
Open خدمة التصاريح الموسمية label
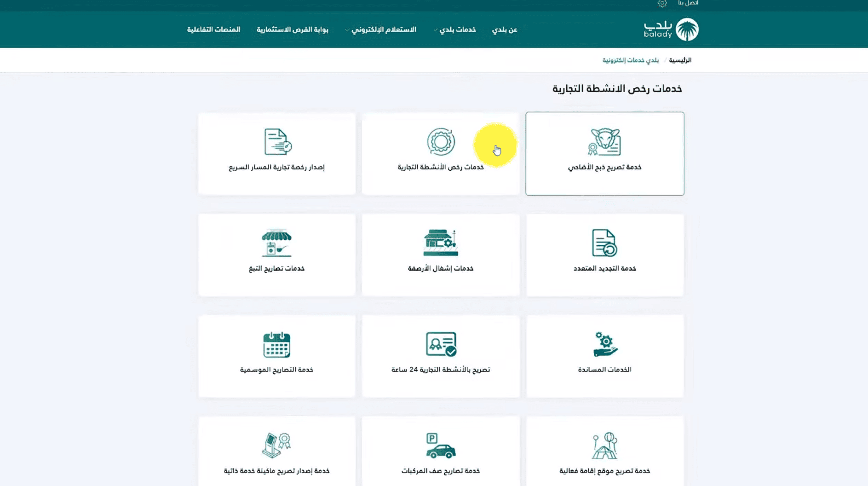pos(276,370)
